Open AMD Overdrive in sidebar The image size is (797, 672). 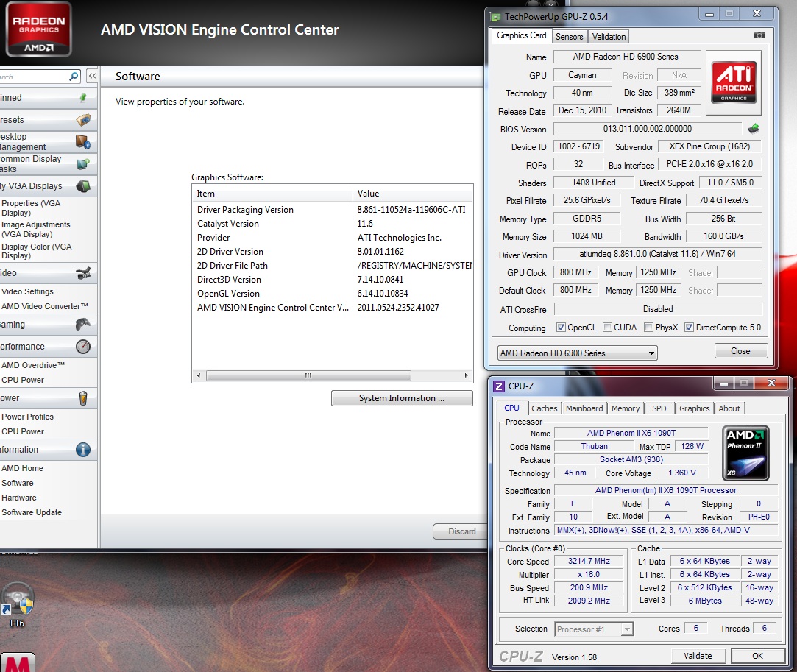33,365
